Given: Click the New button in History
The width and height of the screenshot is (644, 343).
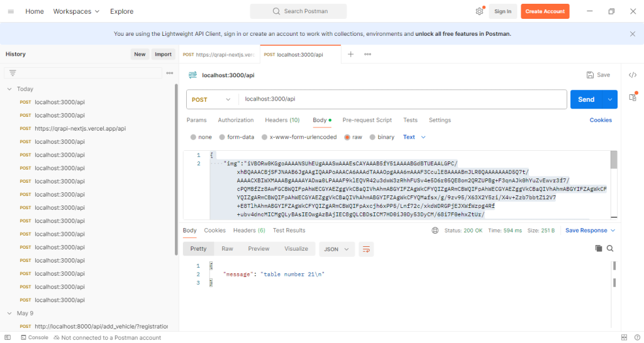Looking at the screenshot, I should tap(140, 54).
